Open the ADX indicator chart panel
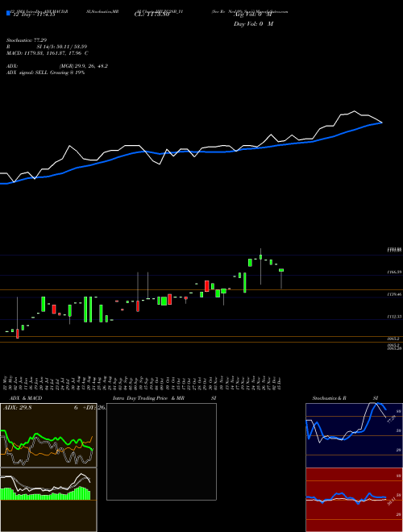The width and height of the screenshot is (403, 532). click(x=48, y=435)
